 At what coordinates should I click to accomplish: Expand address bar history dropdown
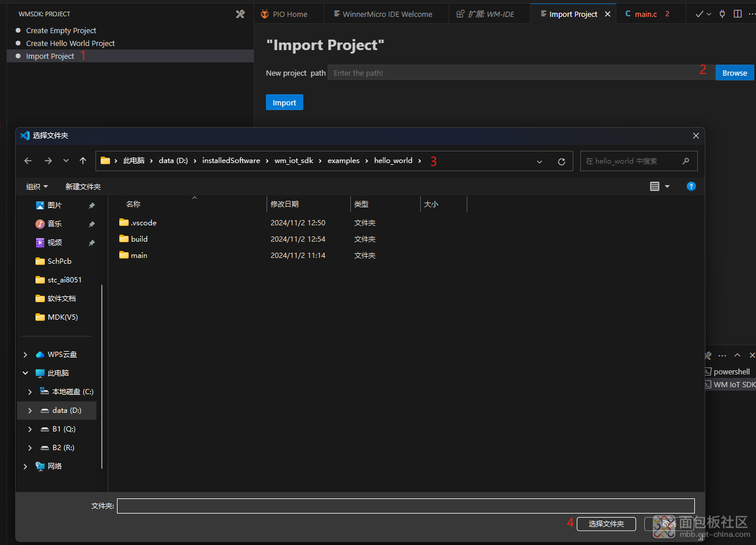coord(540,161)
